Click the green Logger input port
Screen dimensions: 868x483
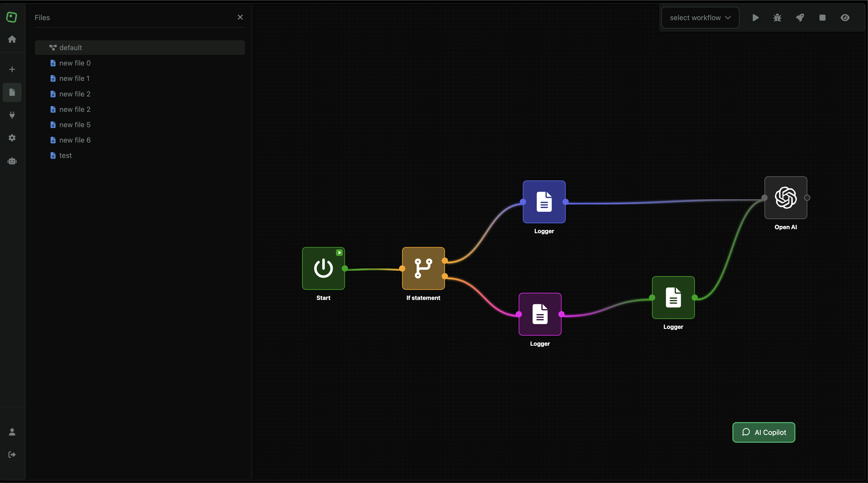click(652, 298)
